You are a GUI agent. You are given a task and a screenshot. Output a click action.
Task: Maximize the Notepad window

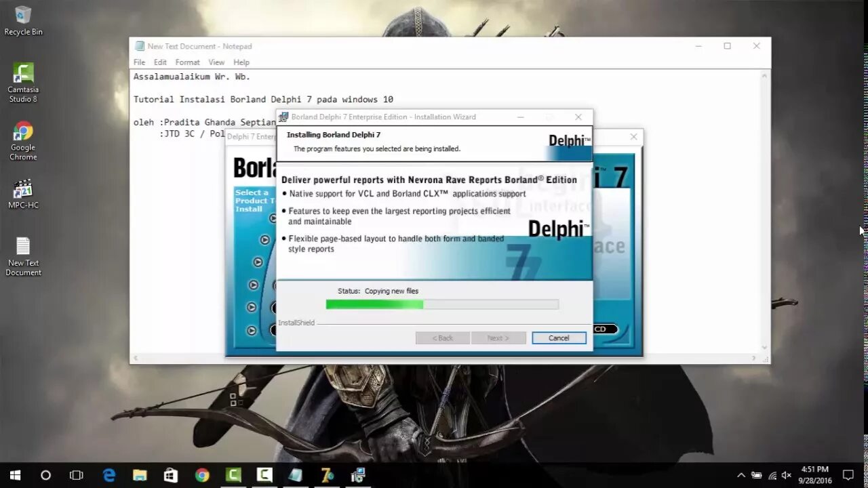click(727, 46)
